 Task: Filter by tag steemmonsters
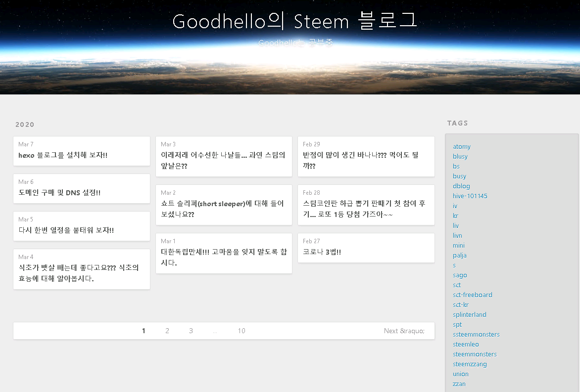[475, 354]
